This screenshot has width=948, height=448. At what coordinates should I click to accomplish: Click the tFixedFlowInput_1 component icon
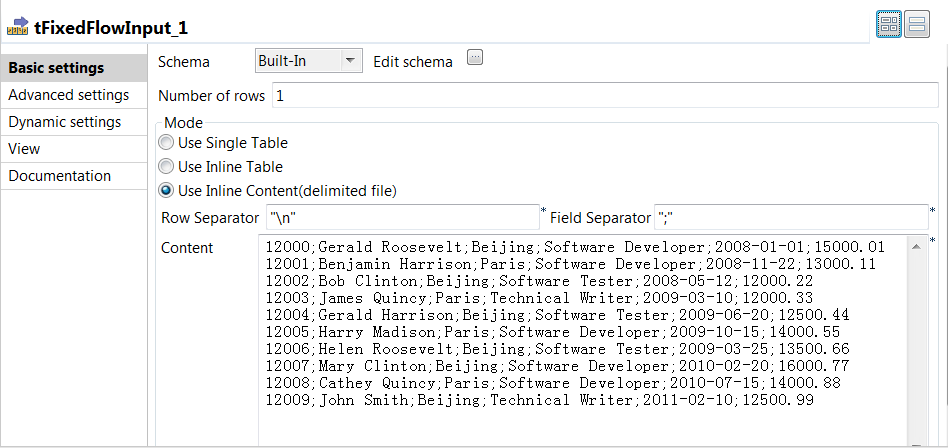pyautogui.click(x=17, y=25)
